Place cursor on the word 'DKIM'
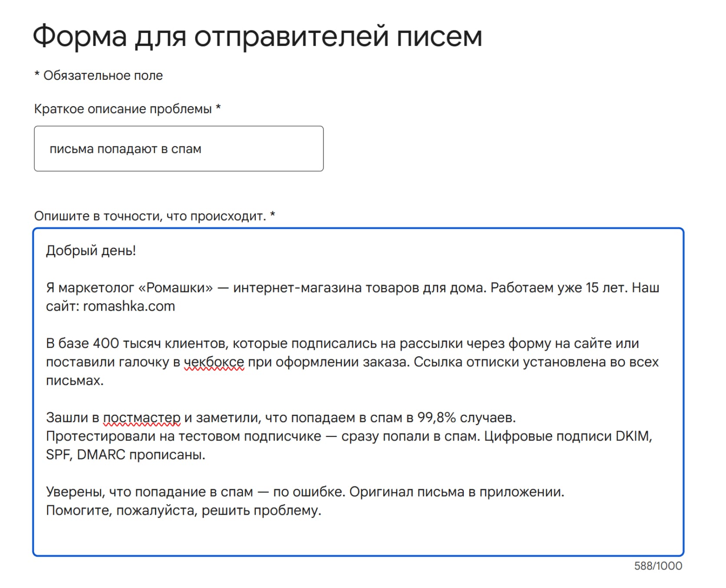The image size is (726, 588). (634, 436)
